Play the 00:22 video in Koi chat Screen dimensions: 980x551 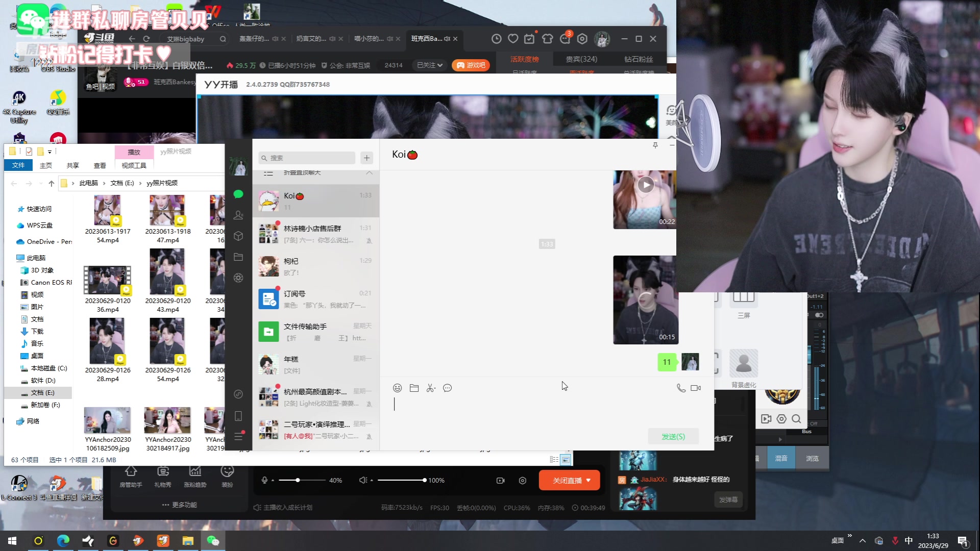tap(645, 185)
